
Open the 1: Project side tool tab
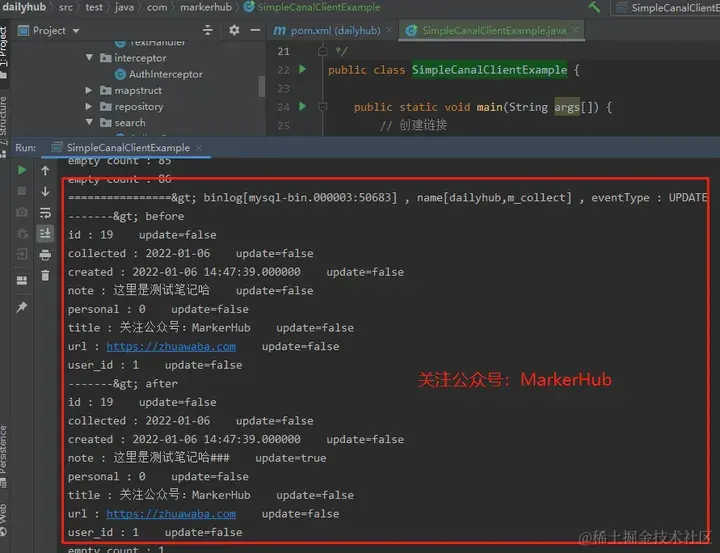click(4, 51)
